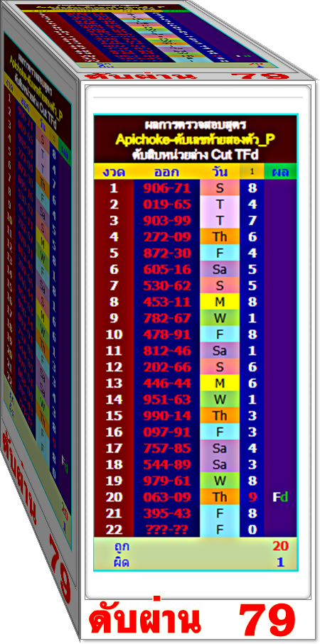Click the draw result "272-09"
Image resolution: width=320 pixels, height=644 pixels.
[166, 236]
